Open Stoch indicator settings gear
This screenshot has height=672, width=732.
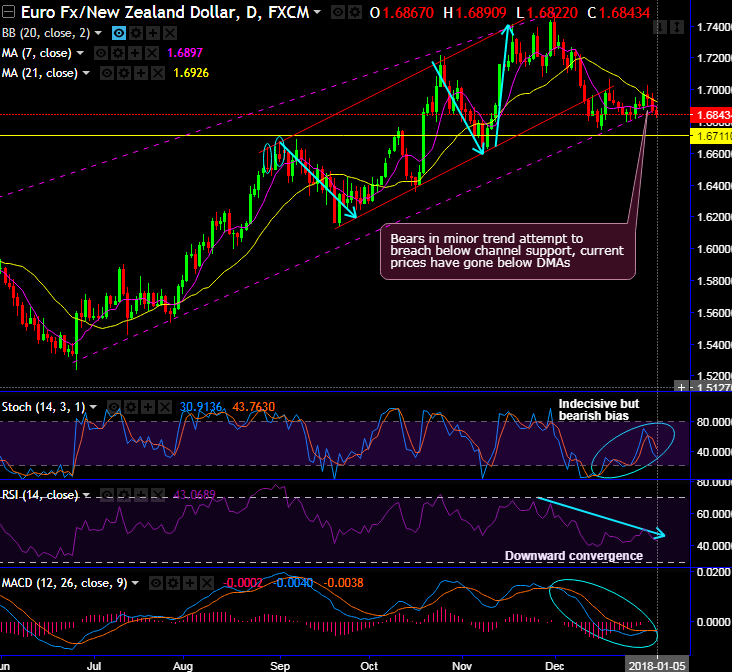[131, 407]
